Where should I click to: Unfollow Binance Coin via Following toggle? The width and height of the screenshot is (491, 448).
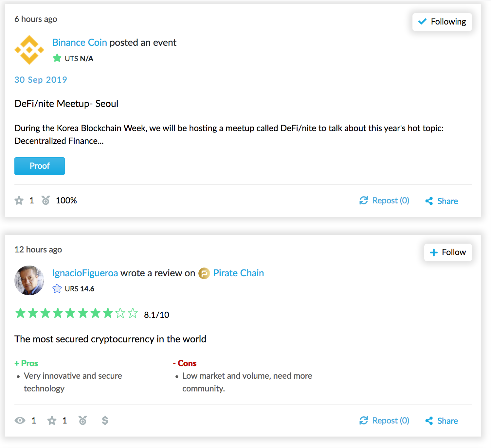(x=442, y=22)
